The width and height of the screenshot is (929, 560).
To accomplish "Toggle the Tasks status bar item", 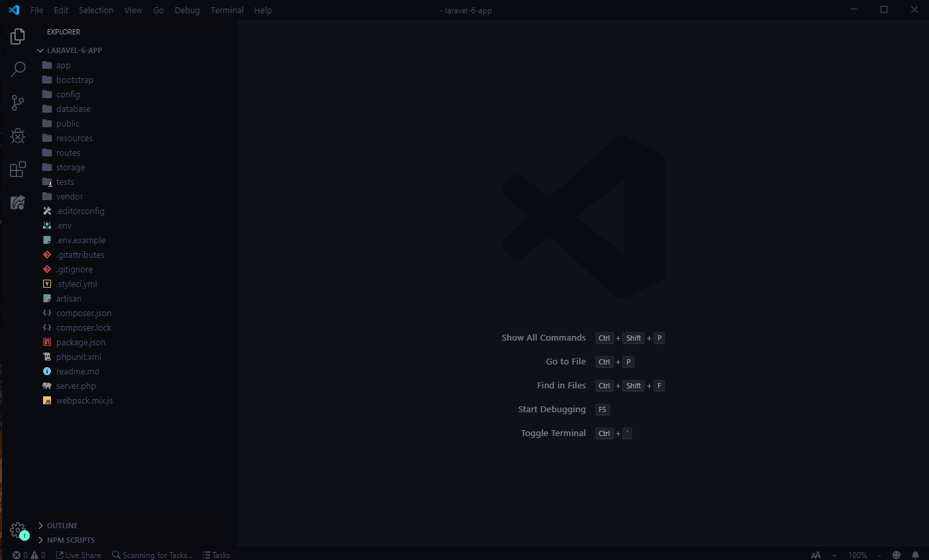I will 216,555.
